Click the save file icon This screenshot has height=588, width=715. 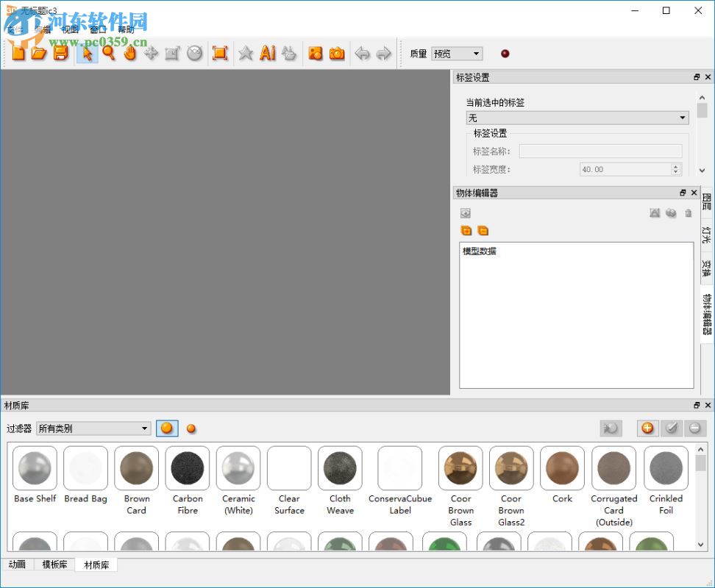(x=60, y=53)
